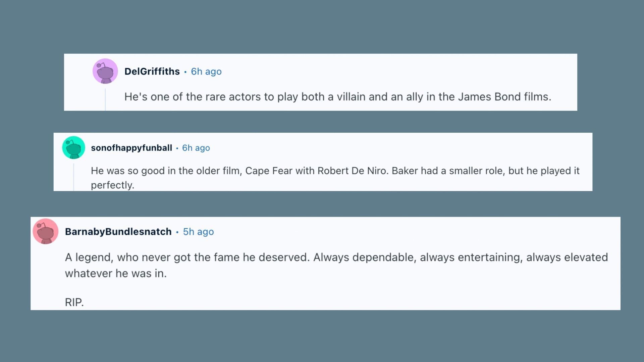Viewport: 644px width, 362px height.
Task: Click DelGriffiths' purple Snoo avatar
Action: click(105, 71)
